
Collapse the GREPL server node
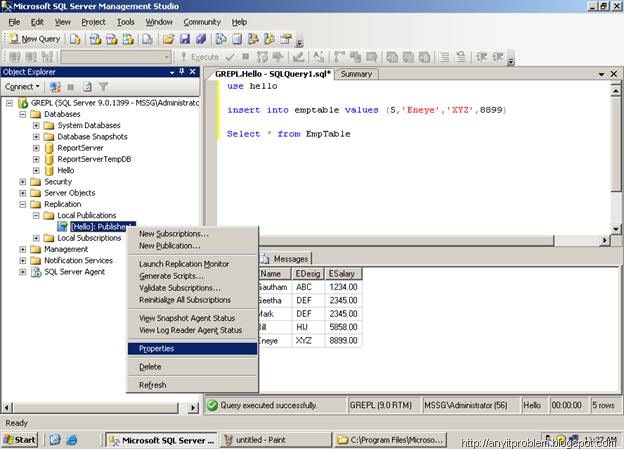point(9,103)
